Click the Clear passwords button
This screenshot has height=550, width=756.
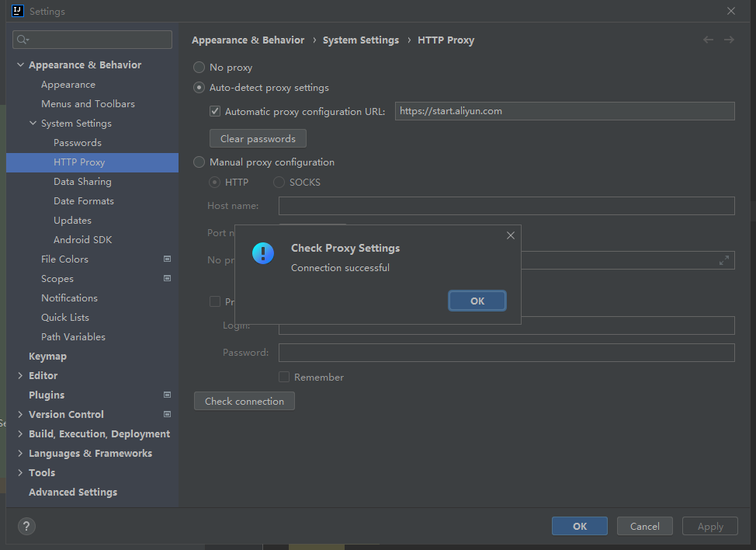coord(258,137)
